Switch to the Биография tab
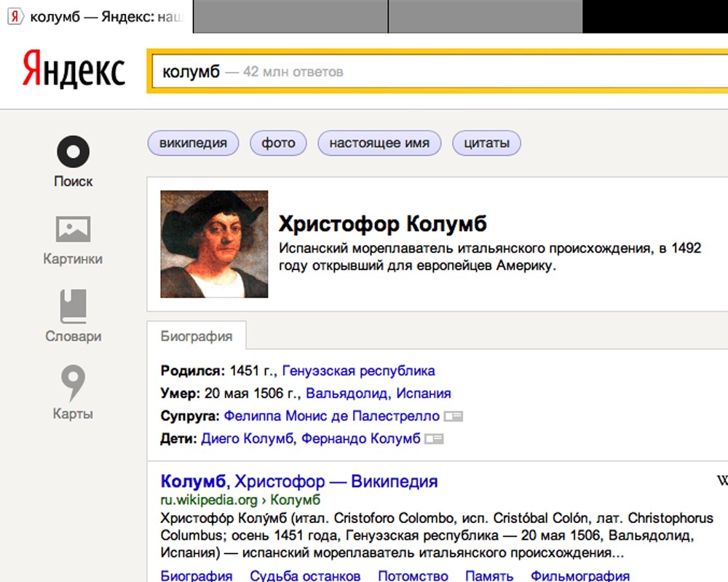This screenshot has height=582, width=728. (x=197, y=336)
